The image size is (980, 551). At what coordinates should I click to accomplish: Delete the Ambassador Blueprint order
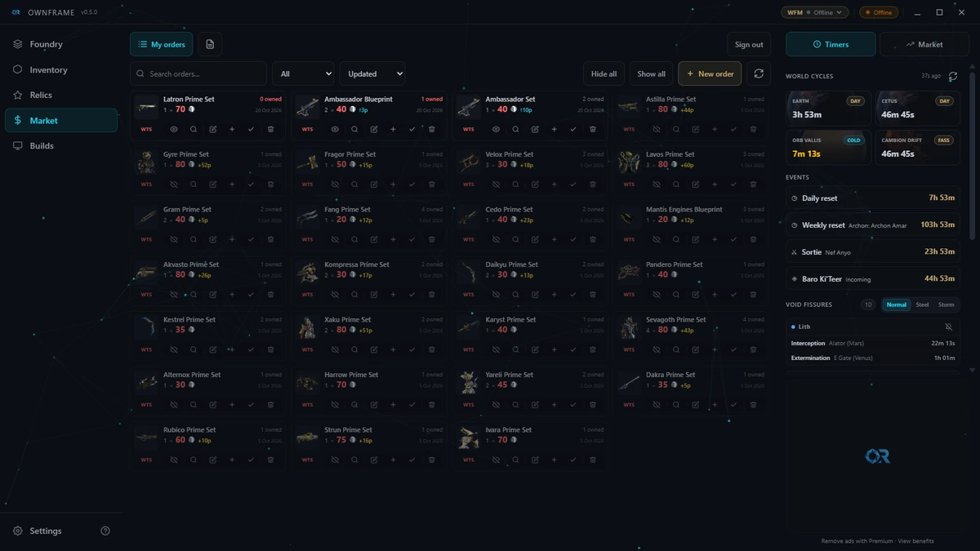tap(431, 129)
